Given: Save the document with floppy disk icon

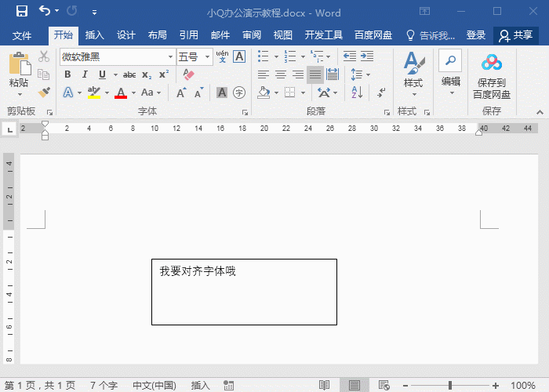Looking at the screenshot, I should point(22,11).
